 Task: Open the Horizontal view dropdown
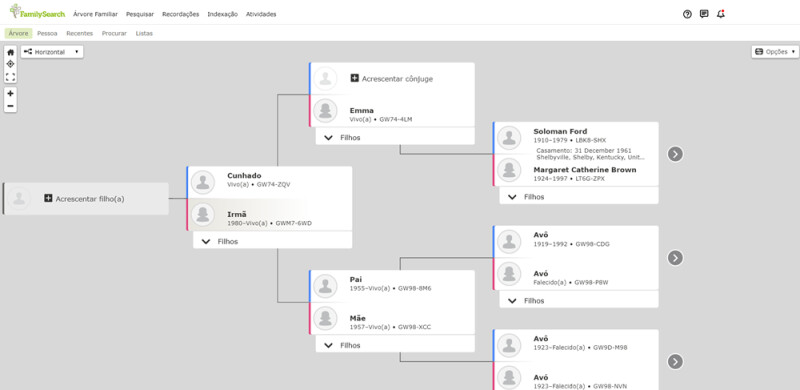coord(52,52)
